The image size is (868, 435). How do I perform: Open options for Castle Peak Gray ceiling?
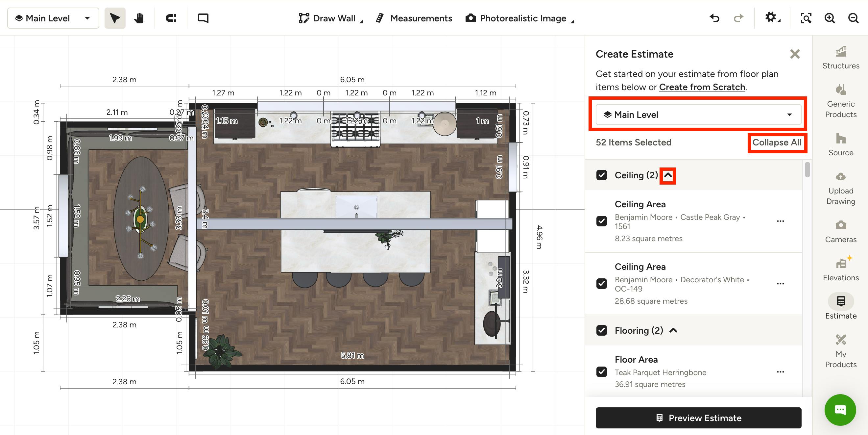tap(780, 221)
